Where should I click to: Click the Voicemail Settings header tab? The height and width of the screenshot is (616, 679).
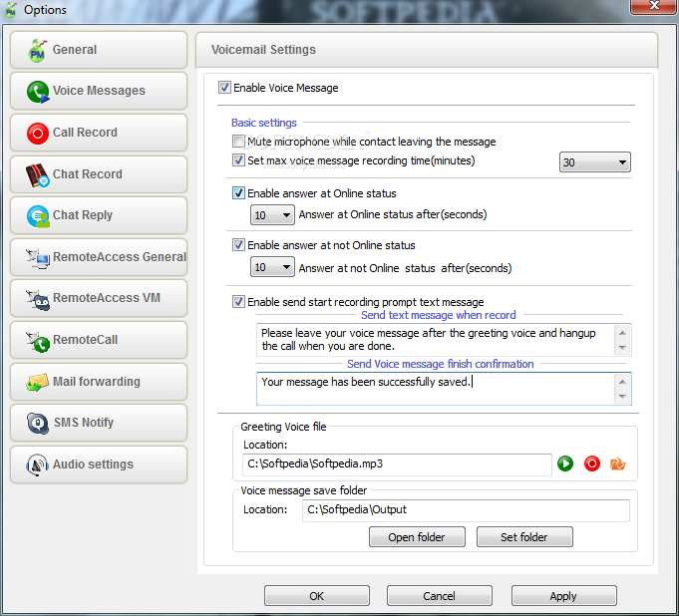[427, 50]
